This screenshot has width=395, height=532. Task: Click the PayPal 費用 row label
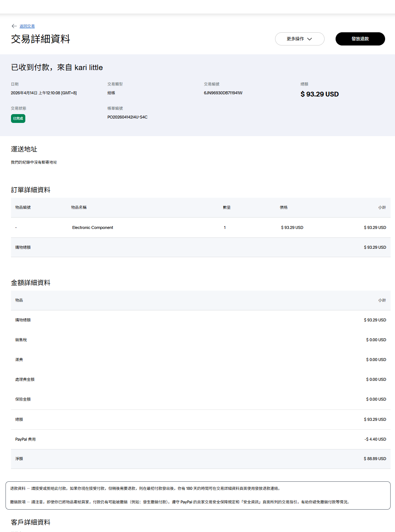[25, 440]
